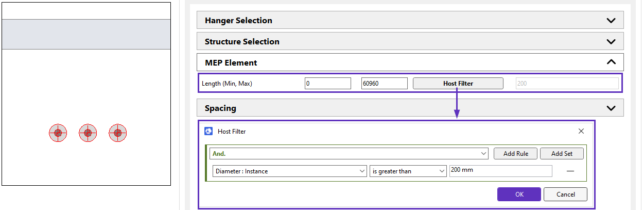Click the Host Filter dialog title icon
This screenshot has width=644, height=210.
(209, 132)
